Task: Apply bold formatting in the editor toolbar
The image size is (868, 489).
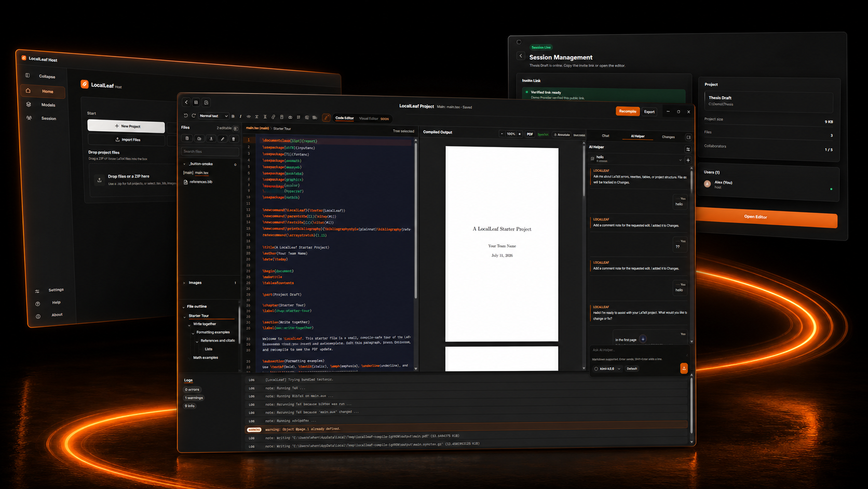Action: pyautogui.click(x=233, y=116)
